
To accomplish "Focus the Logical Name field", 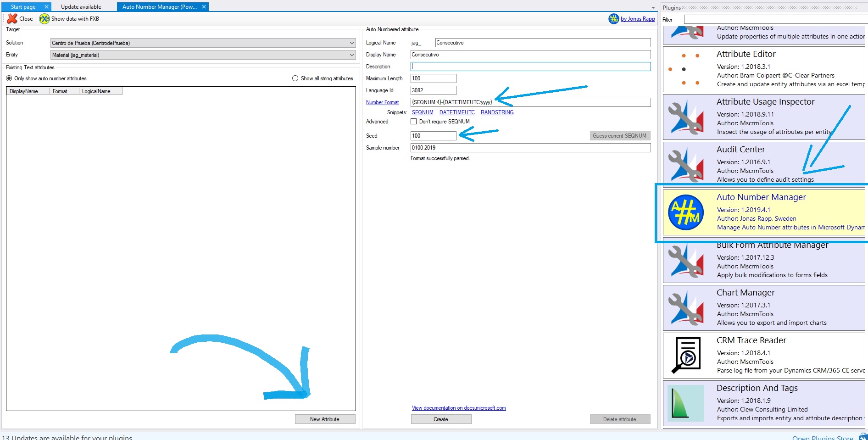I will click(x=543, y=43).
